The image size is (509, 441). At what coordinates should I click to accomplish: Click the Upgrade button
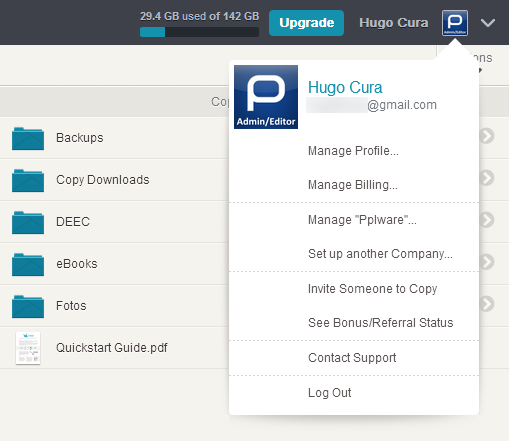[307, 23]
